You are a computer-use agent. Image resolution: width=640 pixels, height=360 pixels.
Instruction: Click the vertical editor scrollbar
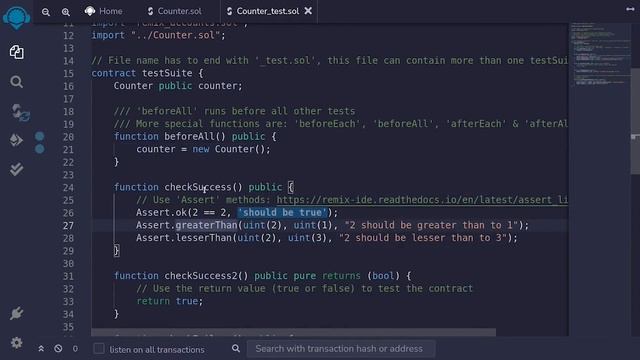[635, 121]
